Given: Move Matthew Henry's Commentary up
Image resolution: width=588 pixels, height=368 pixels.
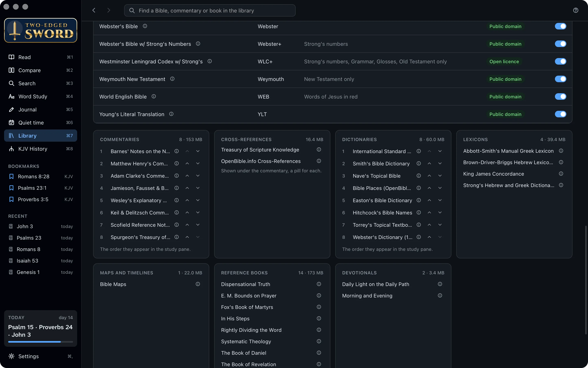Looking at the screenshot, I should (187, 163).
